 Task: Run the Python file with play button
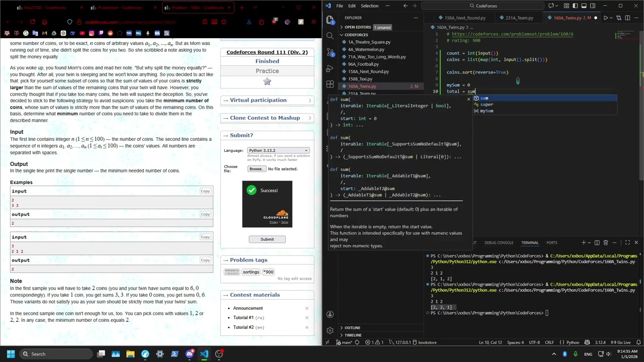606,18
